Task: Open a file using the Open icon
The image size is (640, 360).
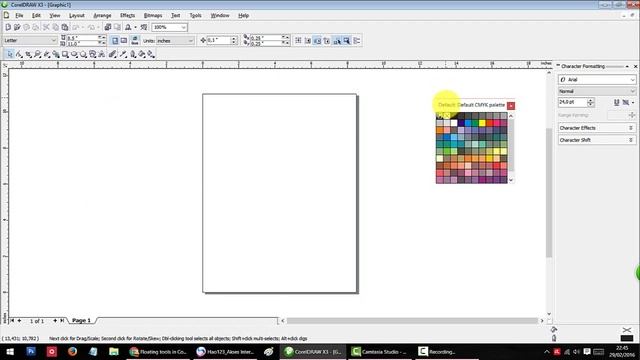Action: click(17, 27)
